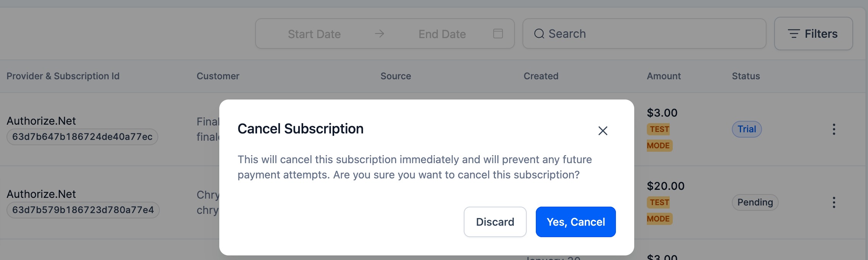
Task: Select the End Date field
Action: [x=442, y=34]
